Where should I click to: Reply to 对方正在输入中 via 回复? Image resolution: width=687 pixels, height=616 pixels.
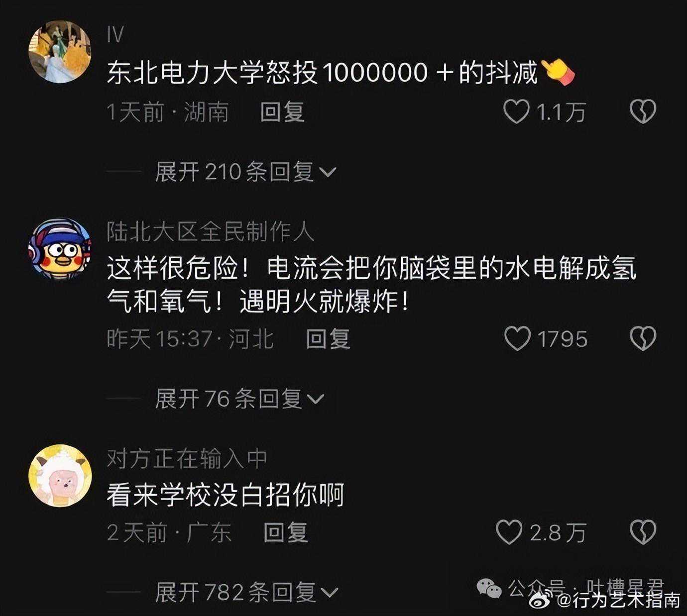pos(286,532)
